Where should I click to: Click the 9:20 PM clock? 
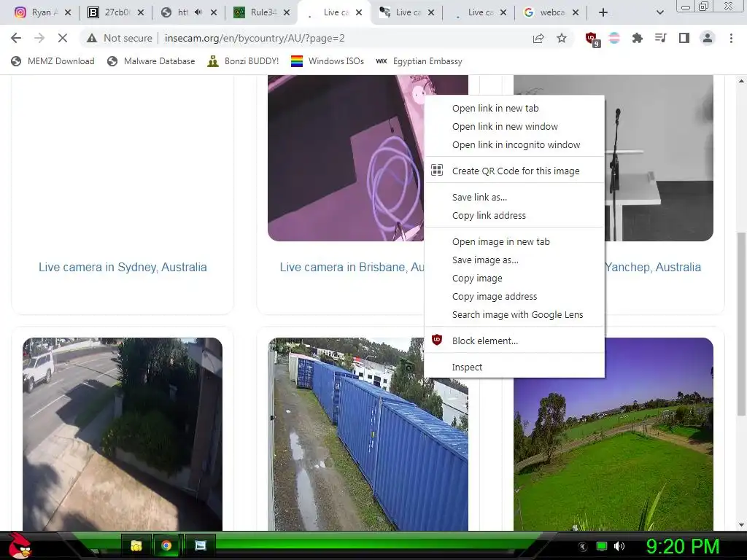click(683, 546)
